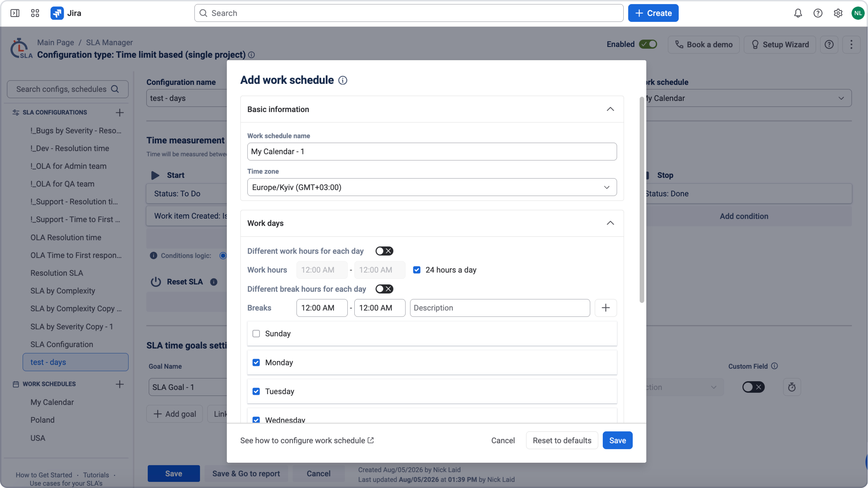Screen dimensions: 868x488
Task: Click the Work schedule name field
Action: pyautogui.click(x=432, y=152)
